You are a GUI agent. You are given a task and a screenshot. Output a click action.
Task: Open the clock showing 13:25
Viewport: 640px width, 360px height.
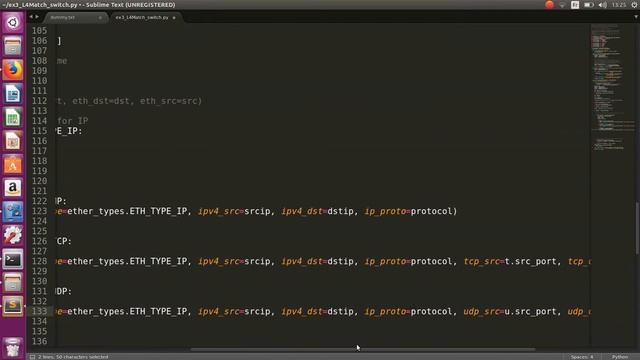pyautogui.click(x=619, y=5)
